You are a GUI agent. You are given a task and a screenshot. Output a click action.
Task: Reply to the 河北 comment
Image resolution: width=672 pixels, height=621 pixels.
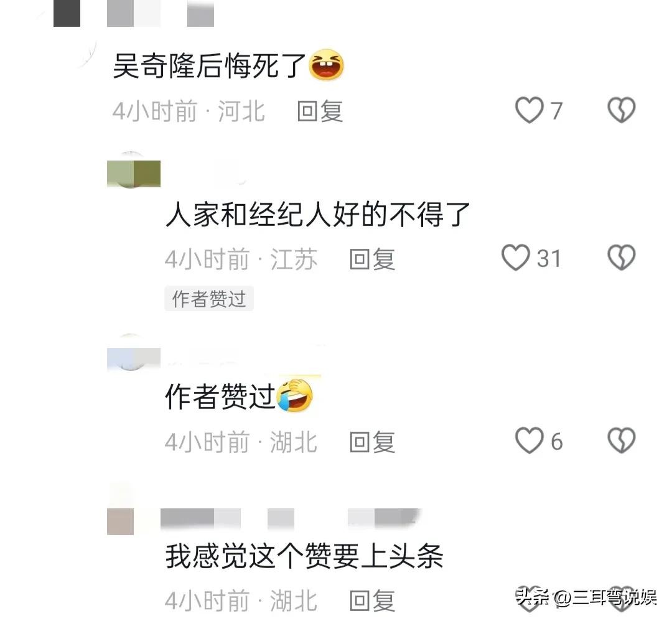[x=320, y=111]
